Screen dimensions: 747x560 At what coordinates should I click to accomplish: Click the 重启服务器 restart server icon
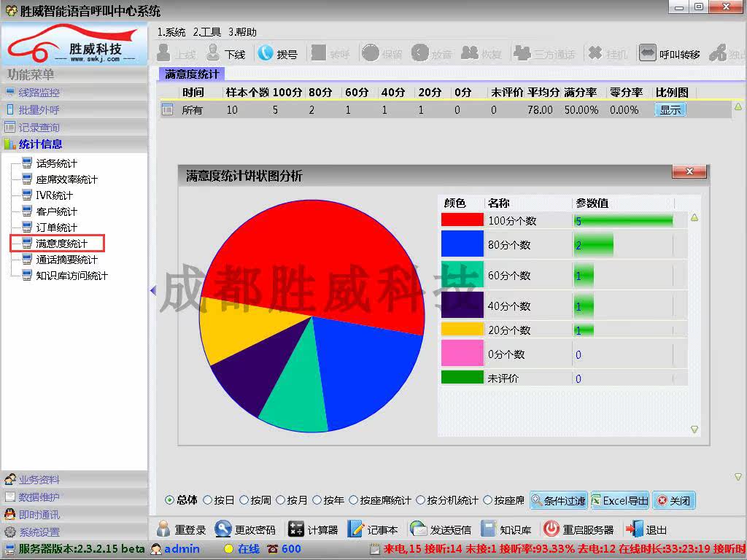[x=551, y=529]
